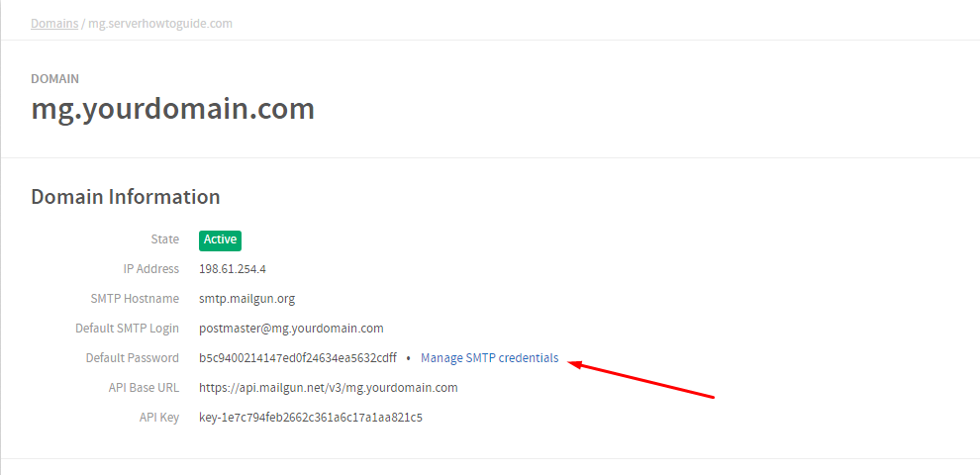The image size is (980, 475).
Task: Click the Default Password field label
Action: click(133, 358)
